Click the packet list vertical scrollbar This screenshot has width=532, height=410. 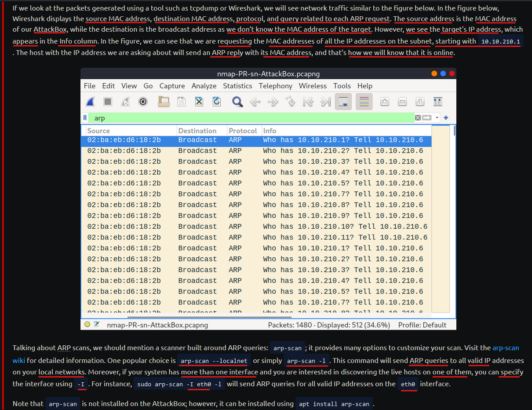[454, 130]
